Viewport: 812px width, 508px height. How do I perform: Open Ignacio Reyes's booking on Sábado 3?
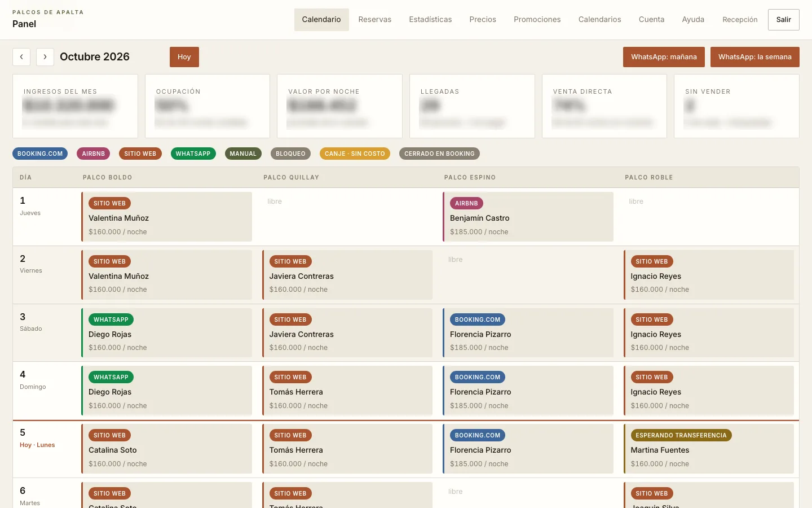709,333
